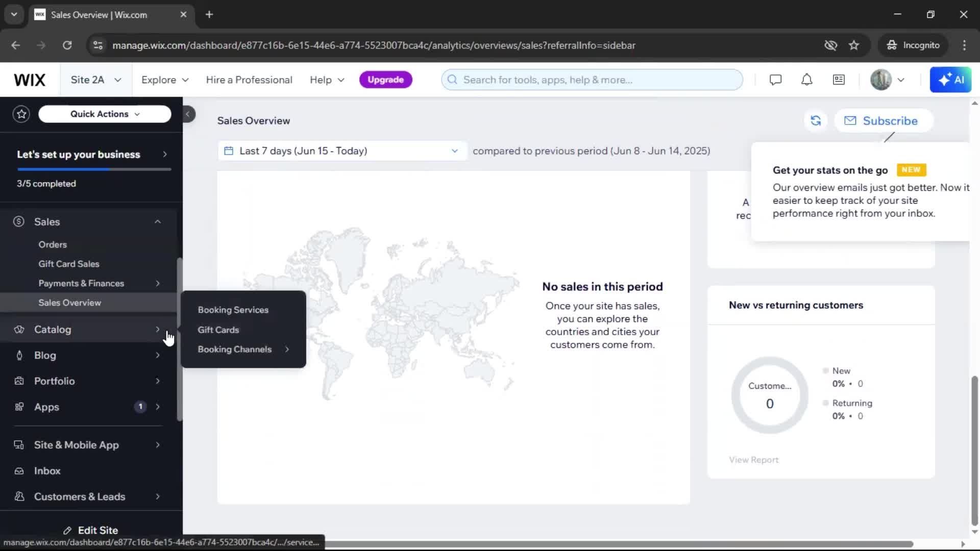The height and width of the screenshot is (551, 980).
Task: Launch the AI assistant button
Action: click(950, 80)
